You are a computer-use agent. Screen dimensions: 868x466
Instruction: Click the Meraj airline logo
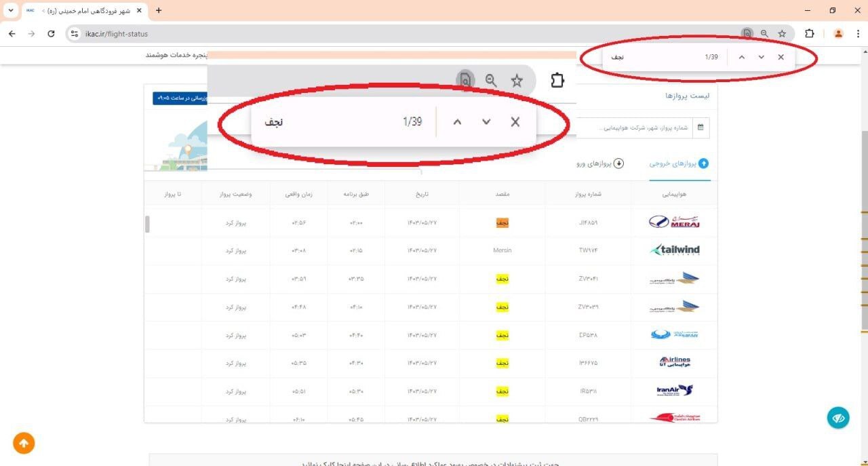point(673,222)
